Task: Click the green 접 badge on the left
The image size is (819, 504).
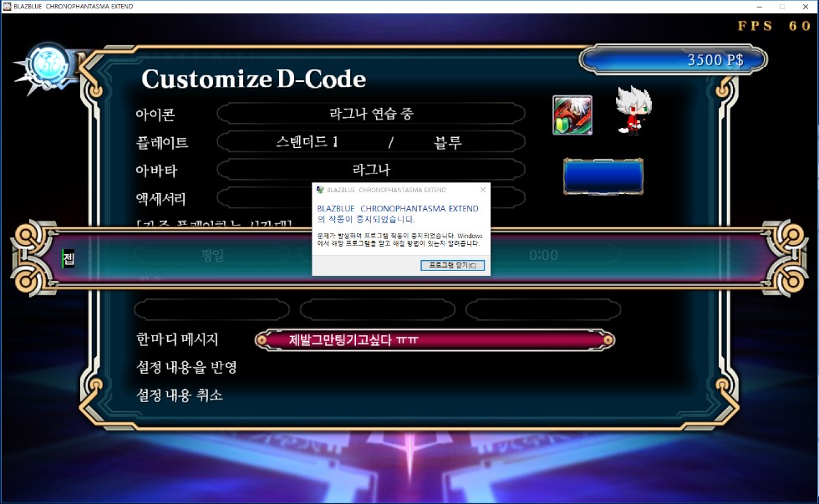Action: [x=67, y=259]
